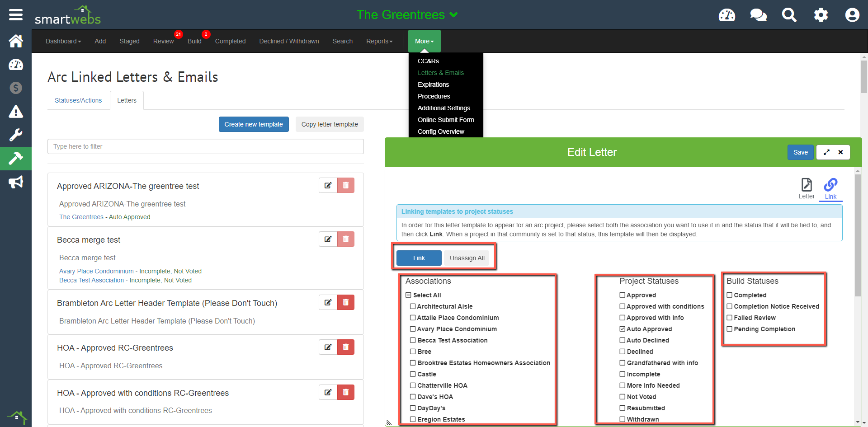Viewport: 868px width, 427px height.
Task: Click the wrench sidebar icon
Action: (x=16, y=135)
